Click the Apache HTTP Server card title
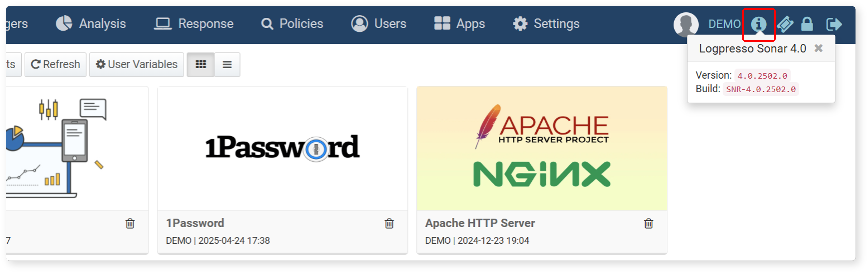The width and height of the screenshot is (868, 273). 480,223
